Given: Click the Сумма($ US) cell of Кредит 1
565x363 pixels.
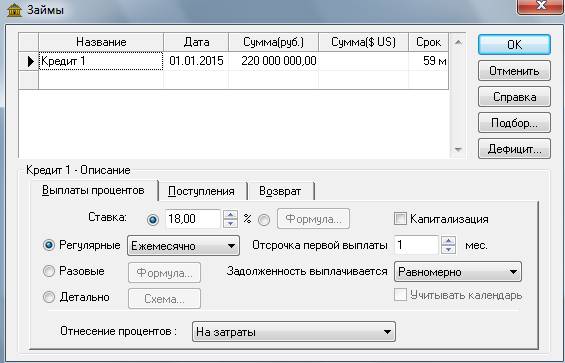Looking at the screenshot, I should [x=363, y=61].
